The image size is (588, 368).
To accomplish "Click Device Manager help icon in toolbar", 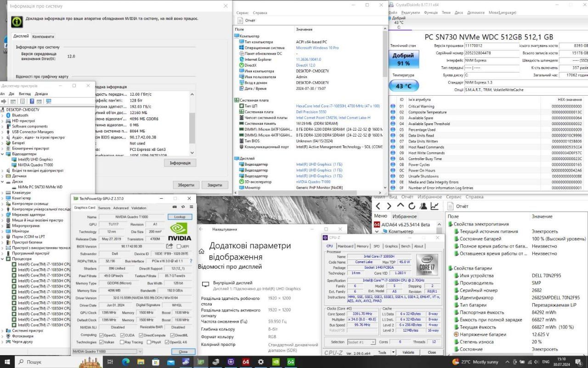I will pos(32,101).
